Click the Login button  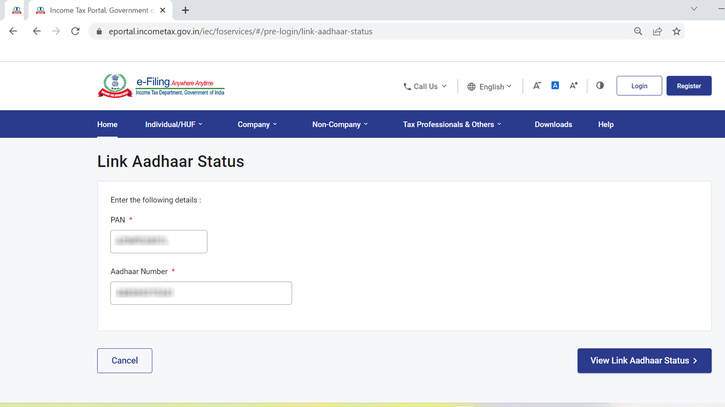(639, 86)
